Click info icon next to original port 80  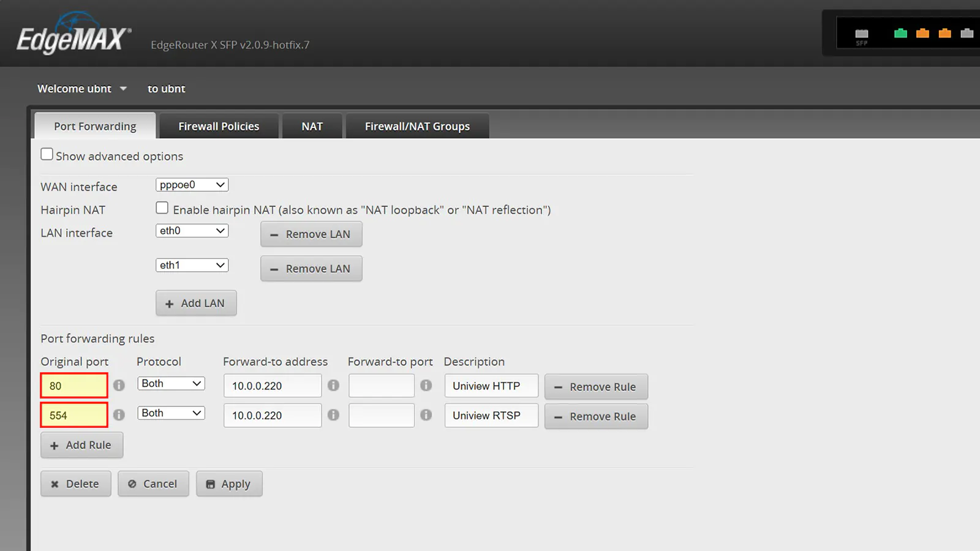pos(119,385)
